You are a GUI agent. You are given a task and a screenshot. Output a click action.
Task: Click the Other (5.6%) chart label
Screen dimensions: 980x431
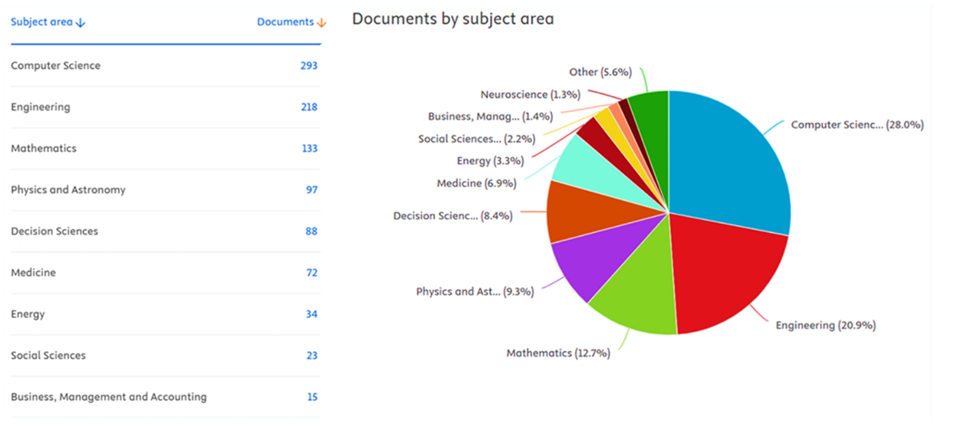601,72
